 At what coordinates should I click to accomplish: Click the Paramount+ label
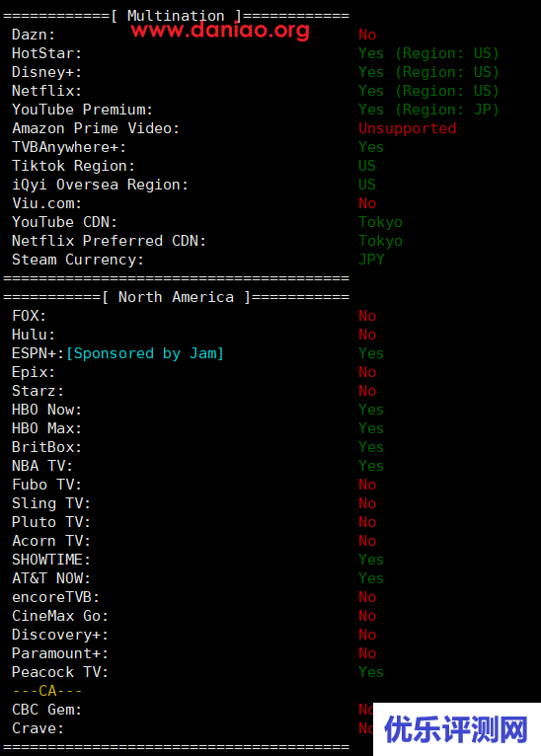pos(60,653)
